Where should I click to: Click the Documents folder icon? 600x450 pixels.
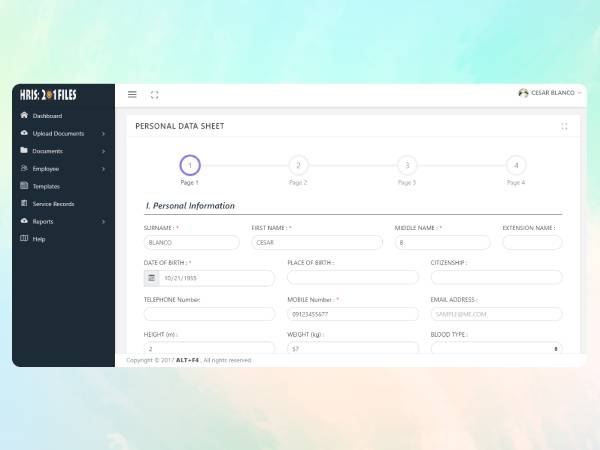24,150
